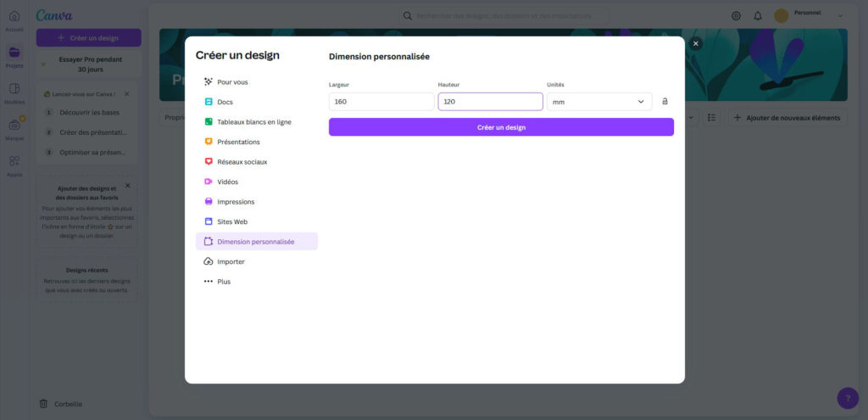
Task: Dismiss the favoris tip card
Action: [128, 185]
